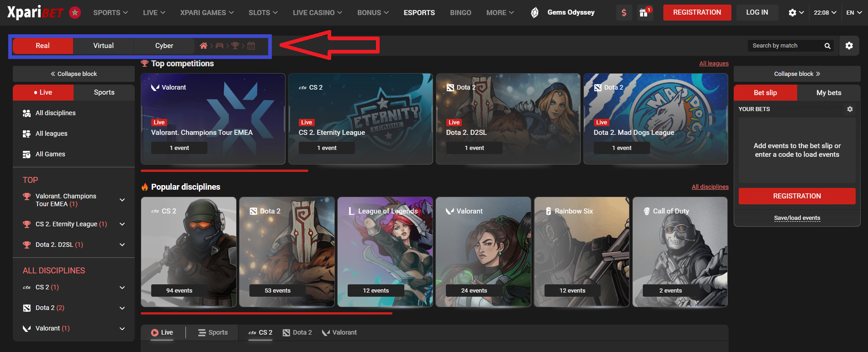Click the calendar breadcrumb icon

251,46
